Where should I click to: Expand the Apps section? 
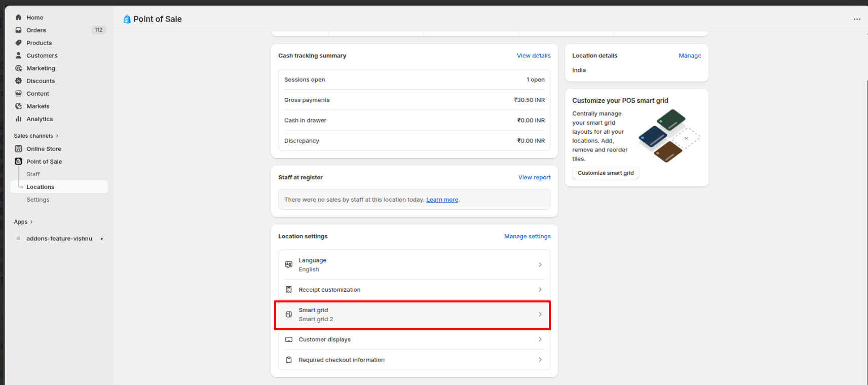click(x=23, y=222)
